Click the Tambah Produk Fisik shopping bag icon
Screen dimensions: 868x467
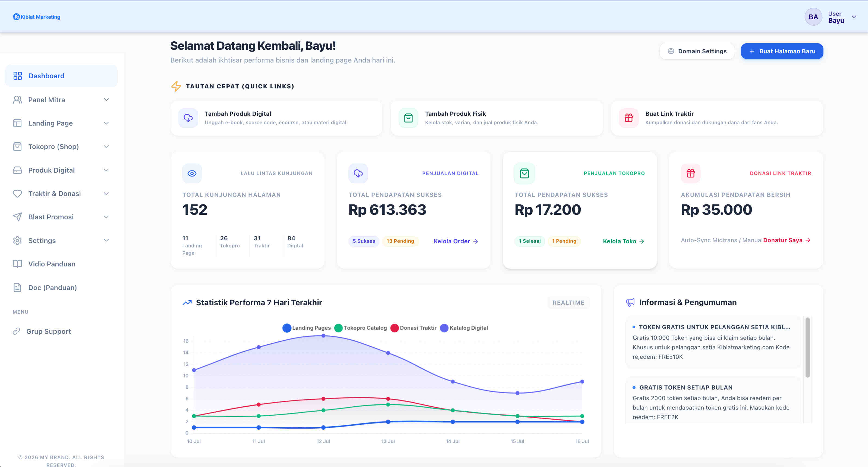408,118
